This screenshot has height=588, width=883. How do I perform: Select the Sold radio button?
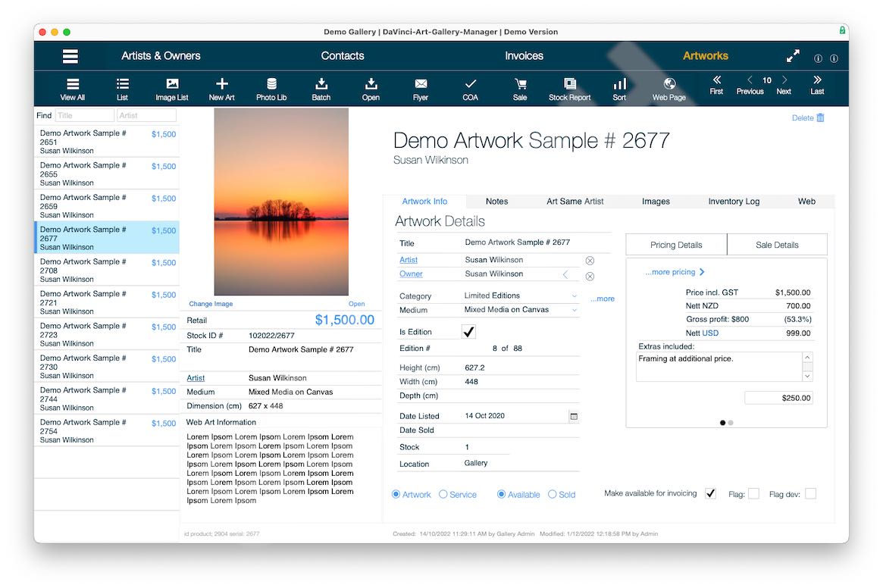pyautogui.click(x=553, y=495)
